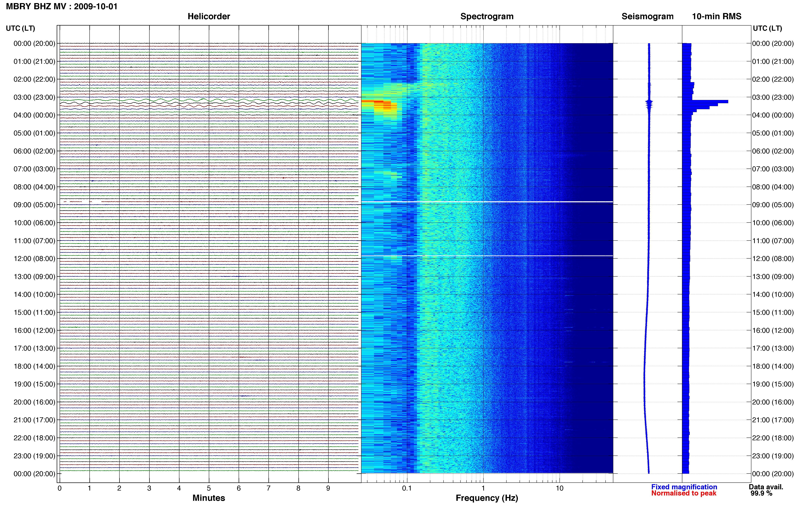Click the Seismogram panel heading
This screenshot has width=812, height=508.
pos(648,16)
